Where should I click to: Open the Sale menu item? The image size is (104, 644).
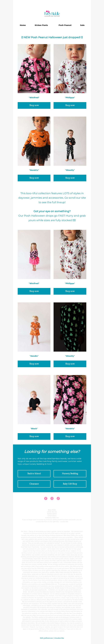click(82, 25)
